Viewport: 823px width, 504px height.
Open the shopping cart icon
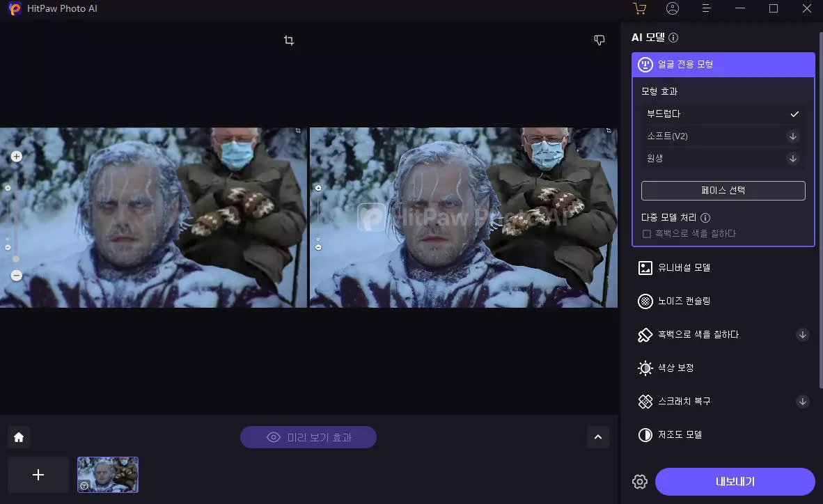point(639,8)
